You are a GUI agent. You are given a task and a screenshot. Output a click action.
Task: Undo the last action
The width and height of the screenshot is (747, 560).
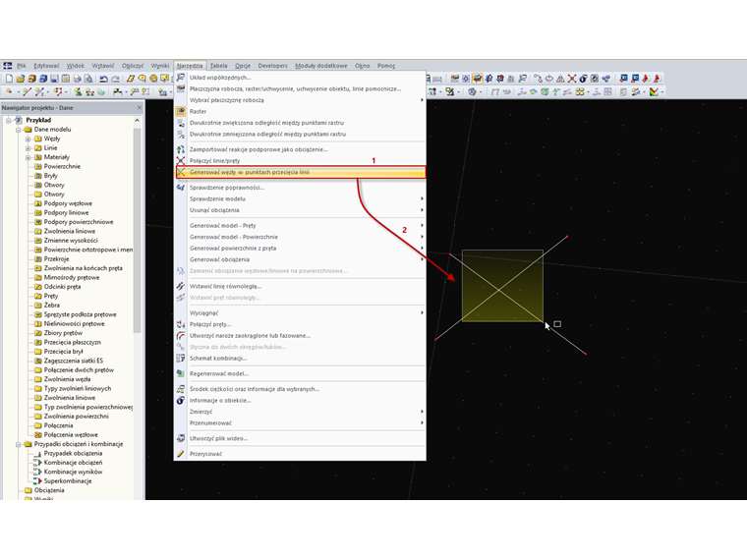(x=104, y=78)
